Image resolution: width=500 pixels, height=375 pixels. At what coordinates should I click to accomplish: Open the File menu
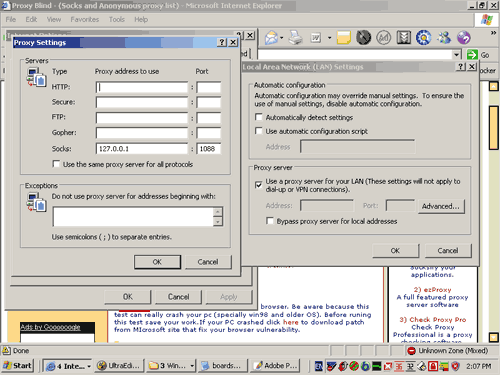(x=11, y=19)
